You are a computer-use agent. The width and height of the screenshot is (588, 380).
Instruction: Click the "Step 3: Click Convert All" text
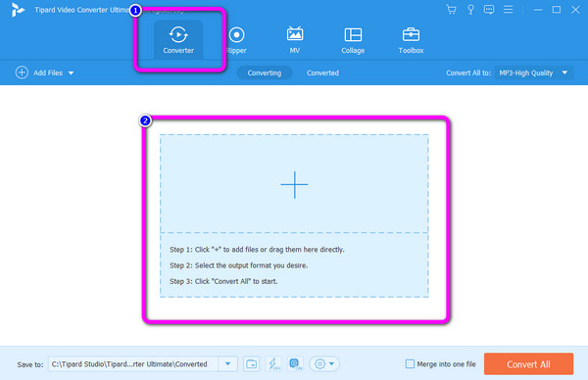tap(223, 281)
